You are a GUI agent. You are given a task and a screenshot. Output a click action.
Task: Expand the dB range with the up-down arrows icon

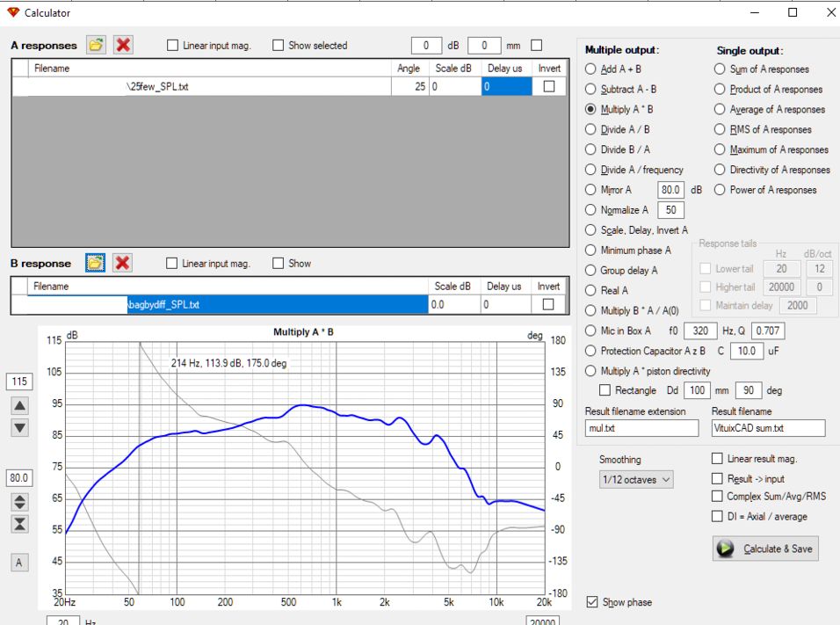click(20, 502)
